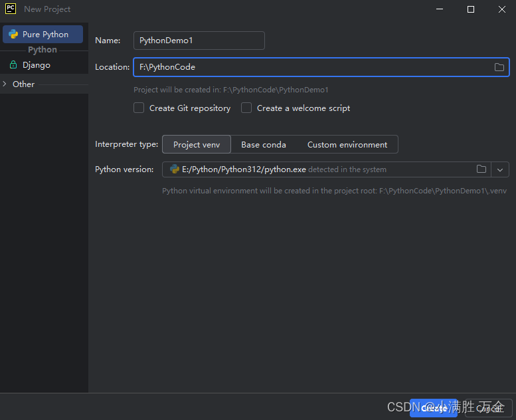Viewport: 516px width, 420px height.
Task: Click 'Project will be created in' hint text
Action: point(230,90)
